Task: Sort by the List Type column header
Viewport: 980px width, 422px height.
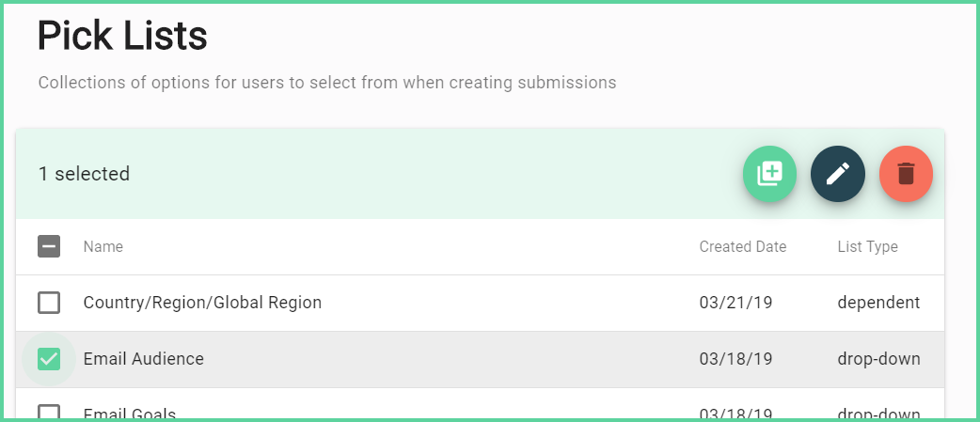Action: (x=867, y=246)
